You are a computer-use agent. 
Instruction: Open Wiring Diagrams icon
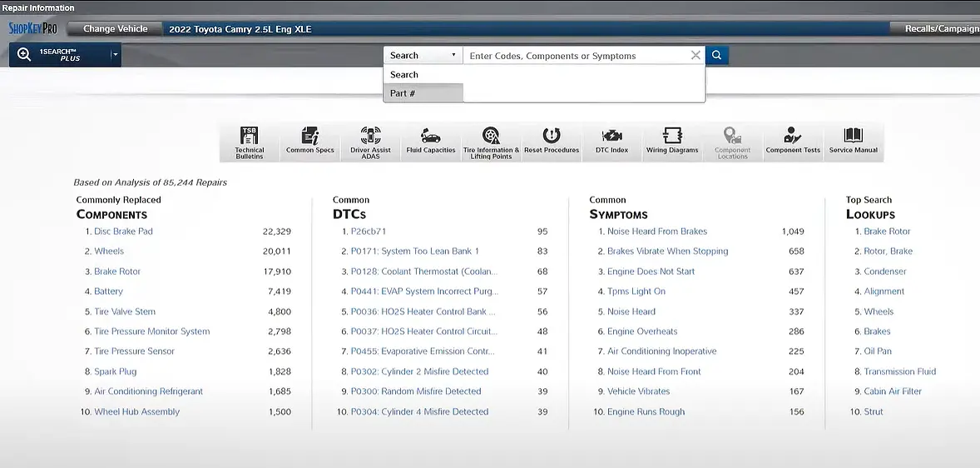(671, 142)
